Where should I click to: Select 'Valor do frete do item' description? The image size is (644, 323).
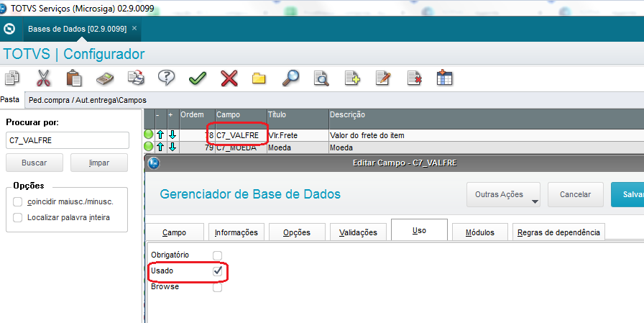coord(487,135)
